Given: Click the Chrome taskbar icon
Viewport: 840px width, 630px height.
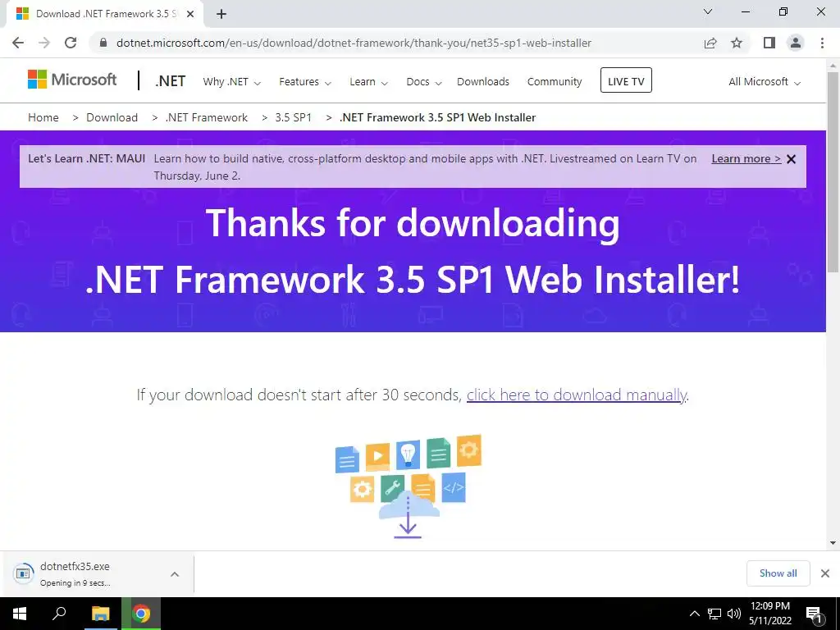Looking at the screenshot, I should (141, 614).
